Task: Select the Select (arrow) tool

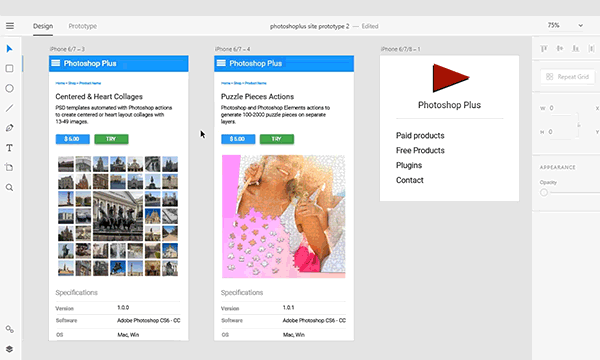Action: (x=10, y=49)
